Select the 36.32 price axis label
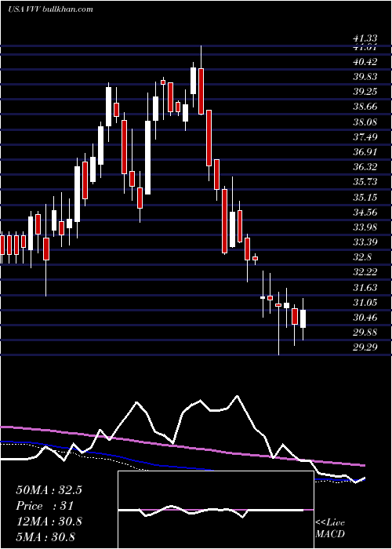 point(365,166)
